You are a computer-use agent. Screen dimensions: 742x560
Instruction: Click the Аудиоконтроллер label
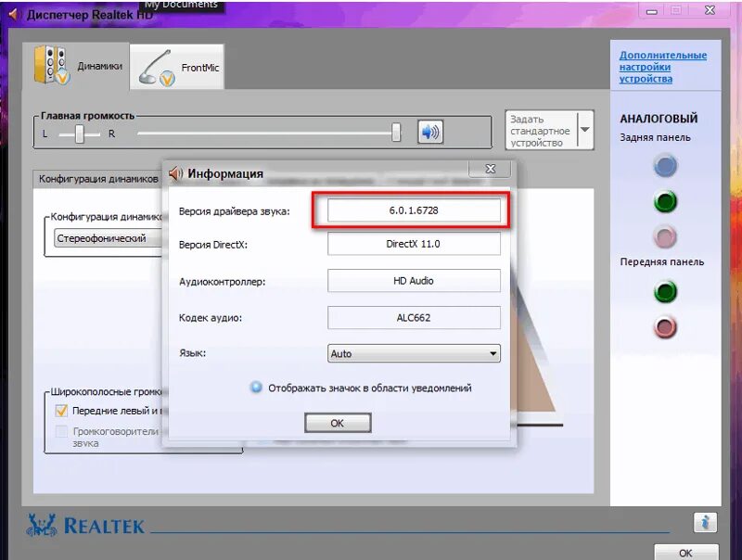pyautogui.click(x=222, y=282)
